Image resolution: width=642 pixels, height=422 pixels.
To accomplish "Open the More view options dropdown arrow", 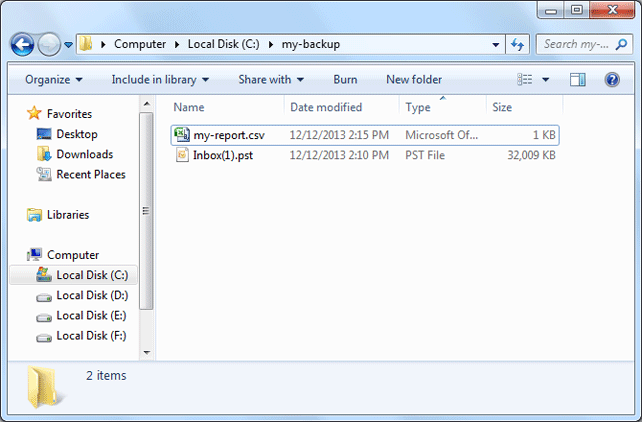I will tap(545, 80).
